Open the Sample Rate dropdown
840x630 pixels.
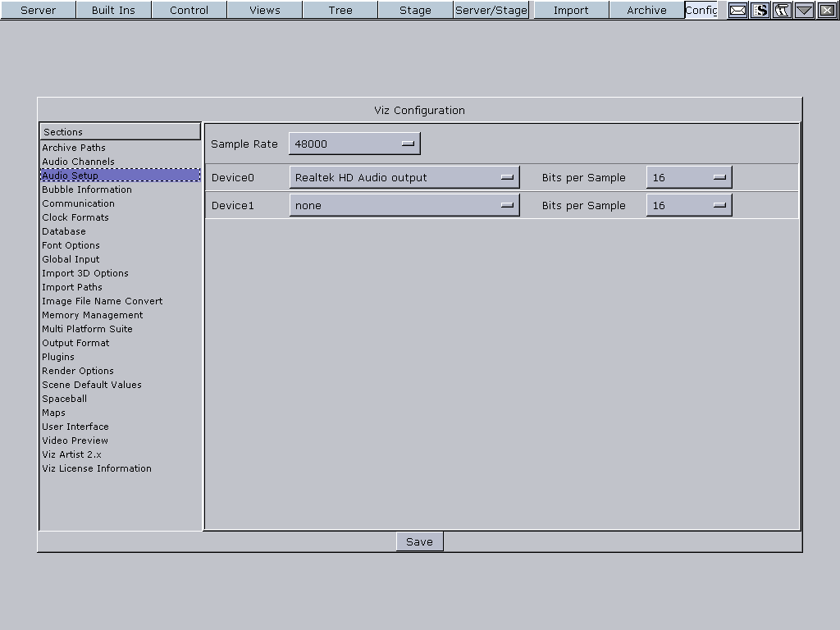tap(354, 144)
